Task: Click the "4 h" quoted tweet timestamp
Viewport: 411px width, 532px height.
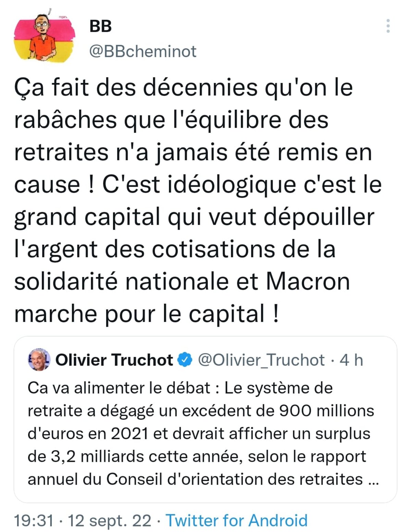Action: pos(351,360)
